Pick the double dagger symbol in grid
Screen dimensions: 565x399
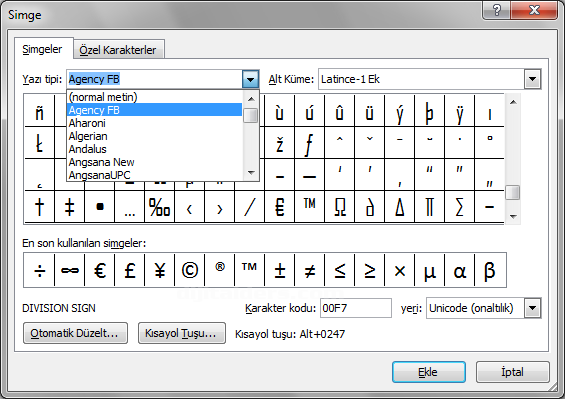point(70,207)
